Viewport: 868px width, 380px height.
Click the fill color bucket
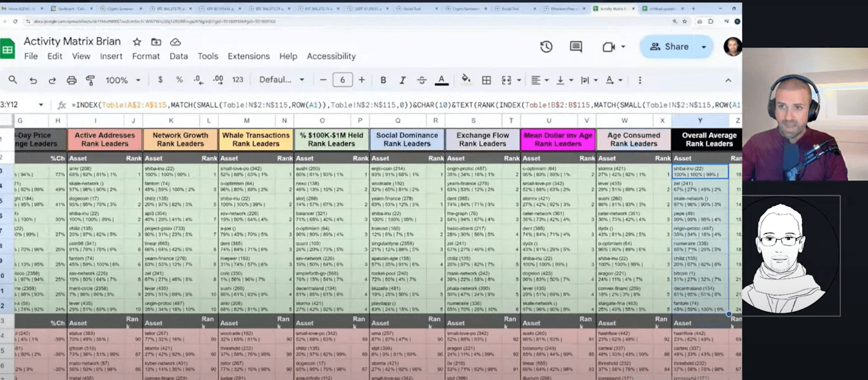point(466,80)
